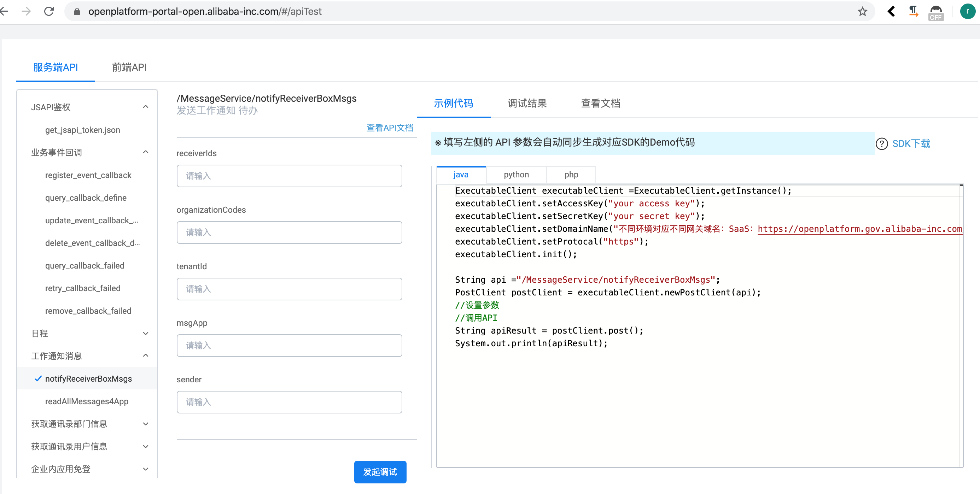
Task: Select get_jsapi_token.json in the sidebar
Action: point(83,130)
